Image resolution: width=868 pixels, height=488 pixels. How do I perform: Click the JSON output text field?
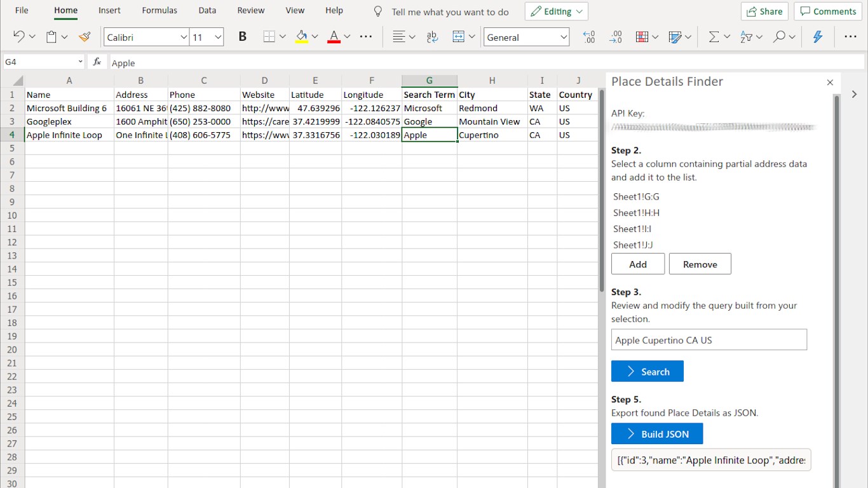(711, 460)
